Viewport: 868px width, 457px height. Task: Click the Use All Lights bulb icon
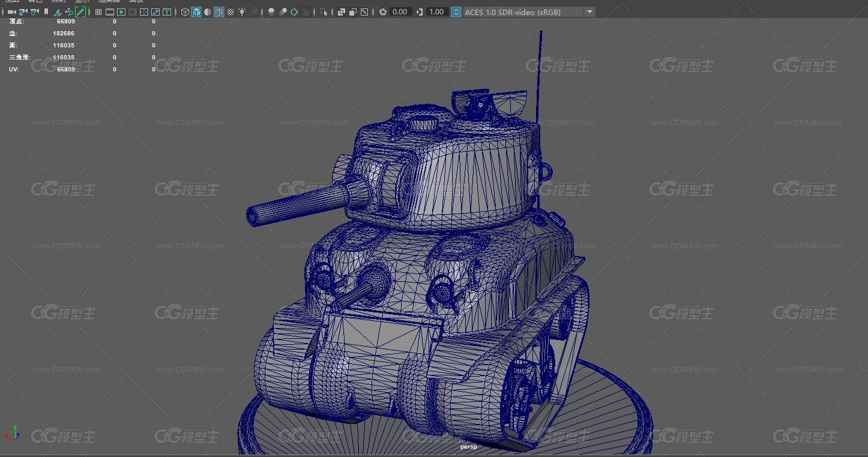[242, 12]
